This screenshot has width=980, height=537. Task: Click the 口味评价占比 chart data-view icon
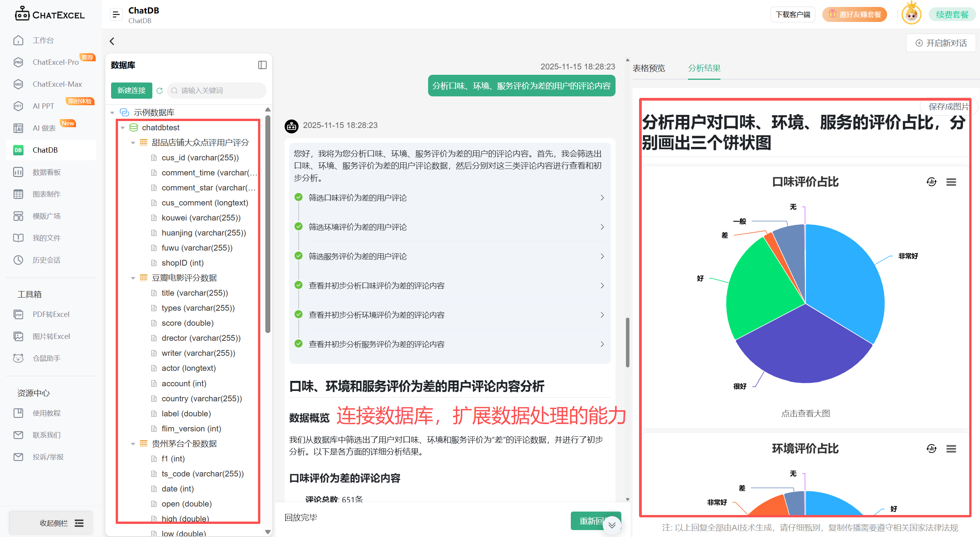(931, 182)
